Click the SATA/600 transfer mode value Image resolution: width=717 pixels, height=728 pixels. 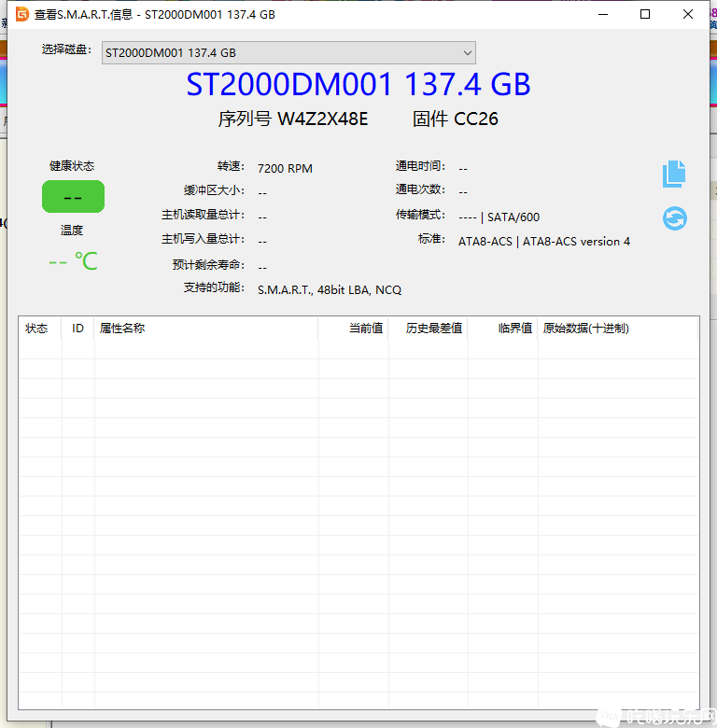point(513,217)
